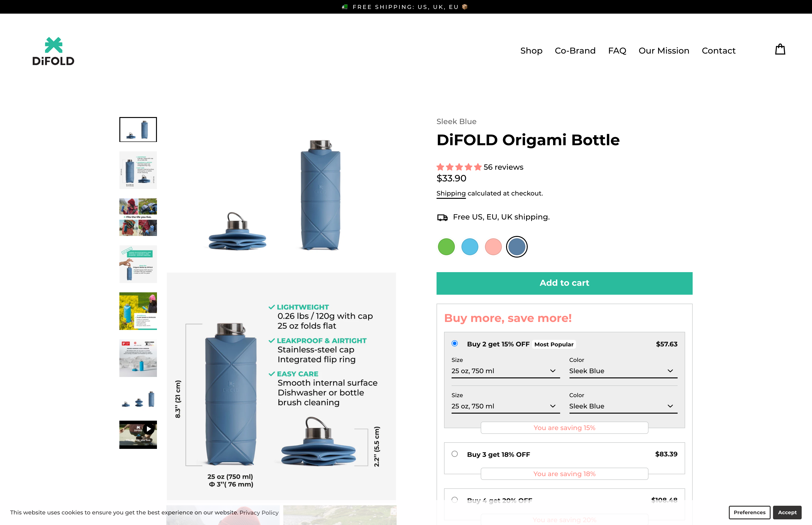Image resolution: width=812 pixels, height=525 pixels.
Task: Open the Shop menu
Action: tap(531, 51)
